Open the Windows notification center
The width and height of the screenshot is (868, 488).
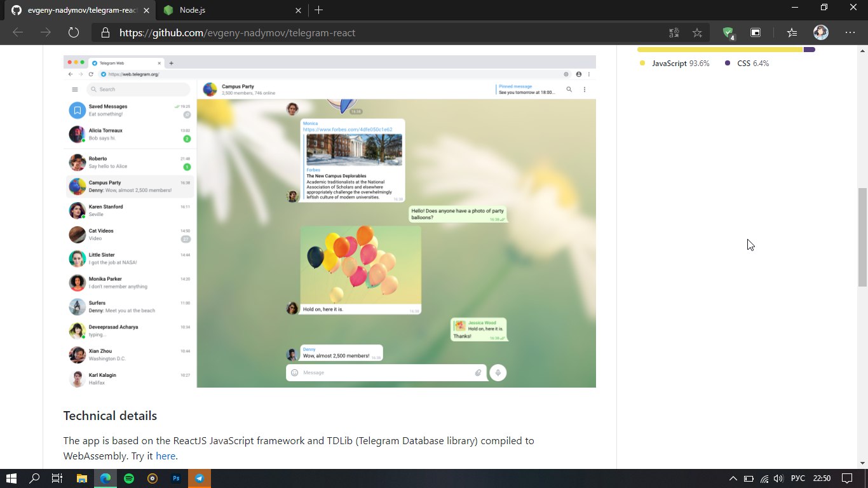point(847,478)
